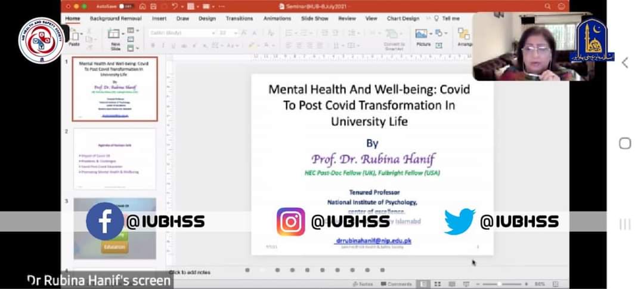Click the 'Click to add notes' area
The width and height of the screenshot is (644, 289).
click(x=190, y=272)
